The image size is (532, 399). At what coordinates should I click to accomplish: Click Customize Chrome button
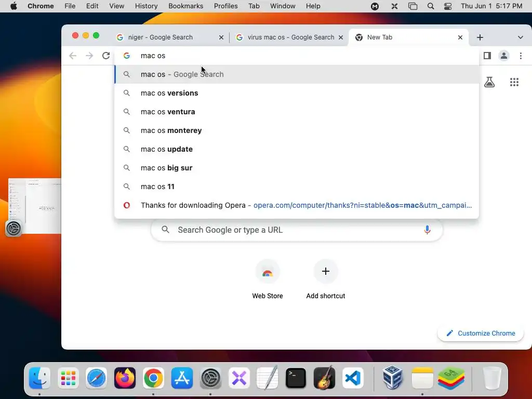click(481, 333)
